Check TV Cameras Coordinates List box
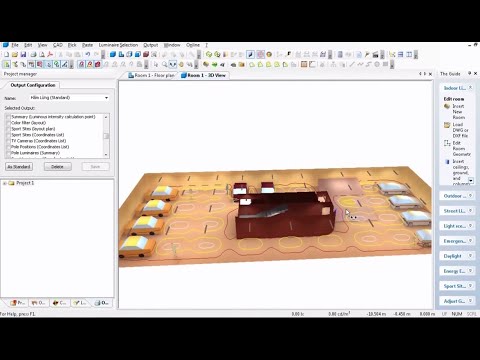This screenshot has height=360, width=480. tap(8, 141)
